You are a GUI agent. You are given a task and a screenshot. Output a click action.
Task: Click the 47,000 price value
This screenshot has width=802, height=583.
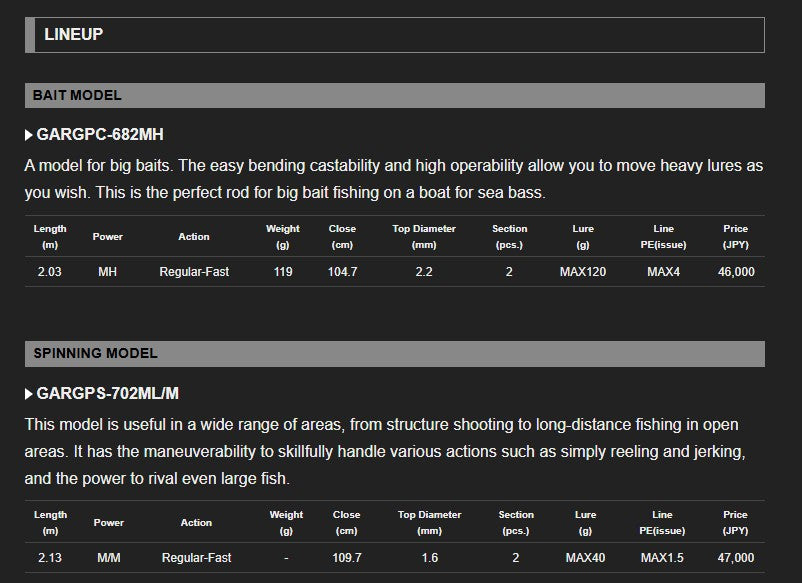pyautogui.click(x=735, y=558)
